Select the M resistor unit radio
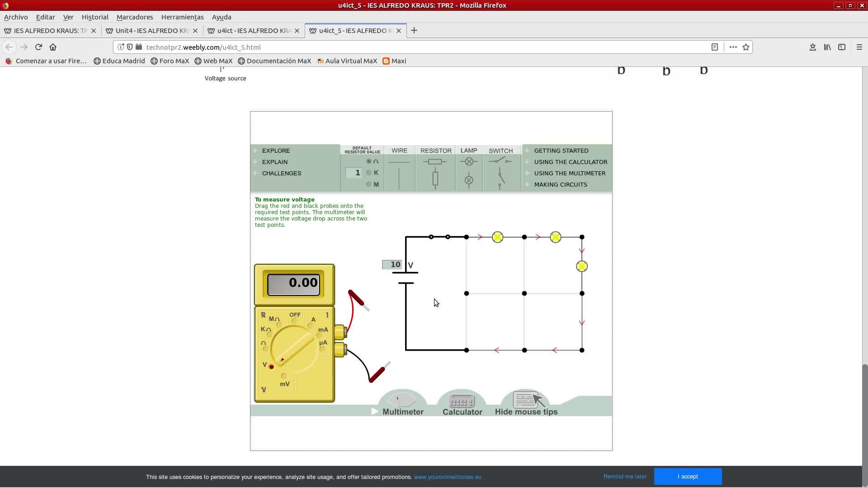Viewport: 868px width, 488px height. (x=369, y=184)
